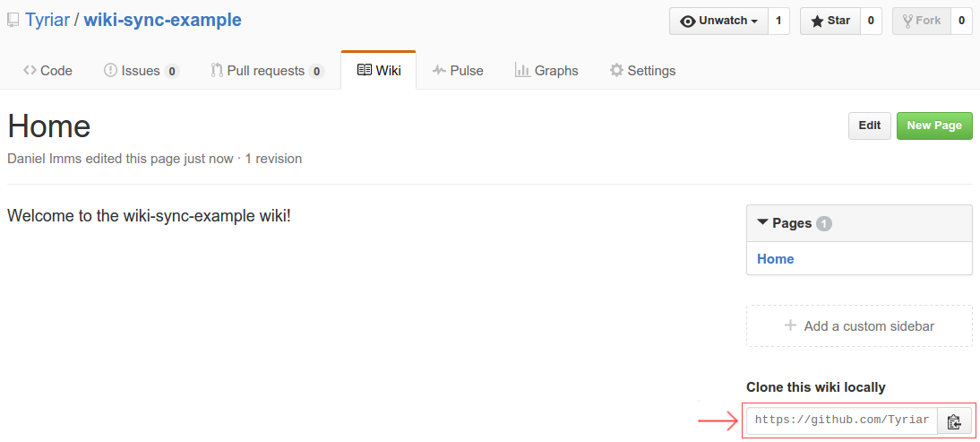Click the fork icon on the Fork button

(x=908, y=22)
